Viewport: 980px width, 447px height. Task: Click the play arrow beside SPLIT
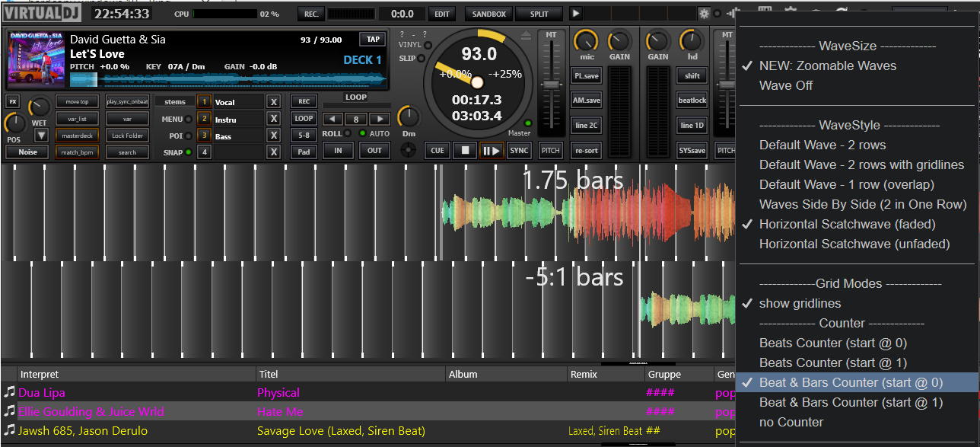pyautogui.click(x=576, y=14)
